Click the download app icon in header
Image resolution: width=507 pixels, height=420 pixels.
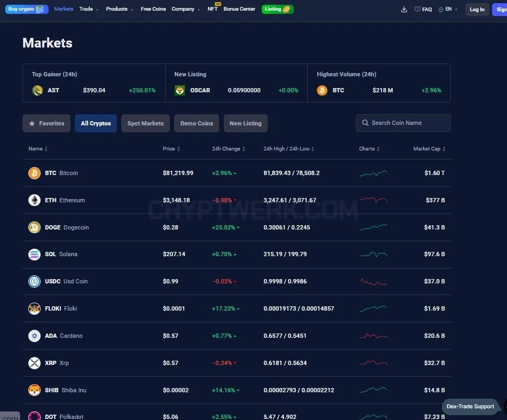404,10
